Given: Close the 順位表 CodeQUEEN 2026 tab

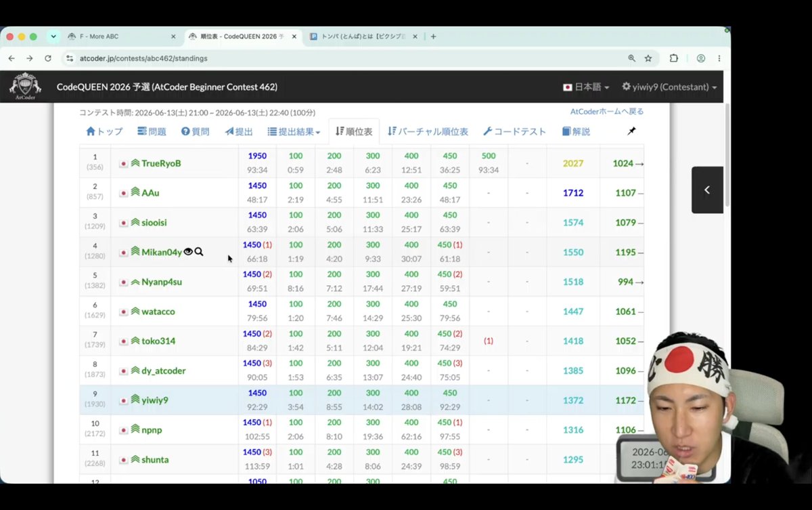Looking at the screenshot, I should 295,37.
